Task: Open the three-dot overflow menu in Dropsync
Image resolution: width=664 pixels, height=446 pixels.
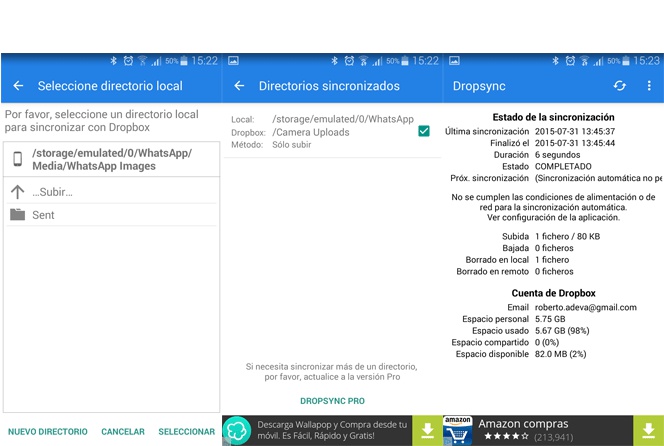Action: click(649, 86)
